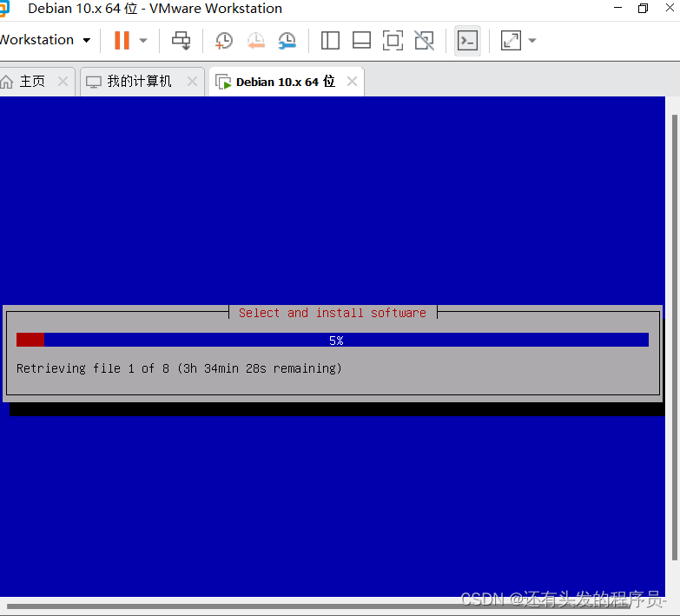Toggle the library sidebar panel icon

click(x=330, y=40)
